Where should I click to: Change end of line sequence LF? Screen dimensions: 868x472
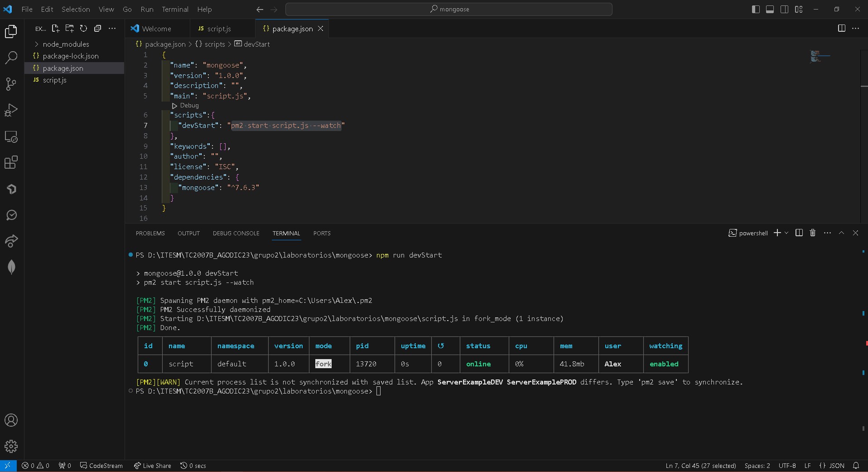807,466
